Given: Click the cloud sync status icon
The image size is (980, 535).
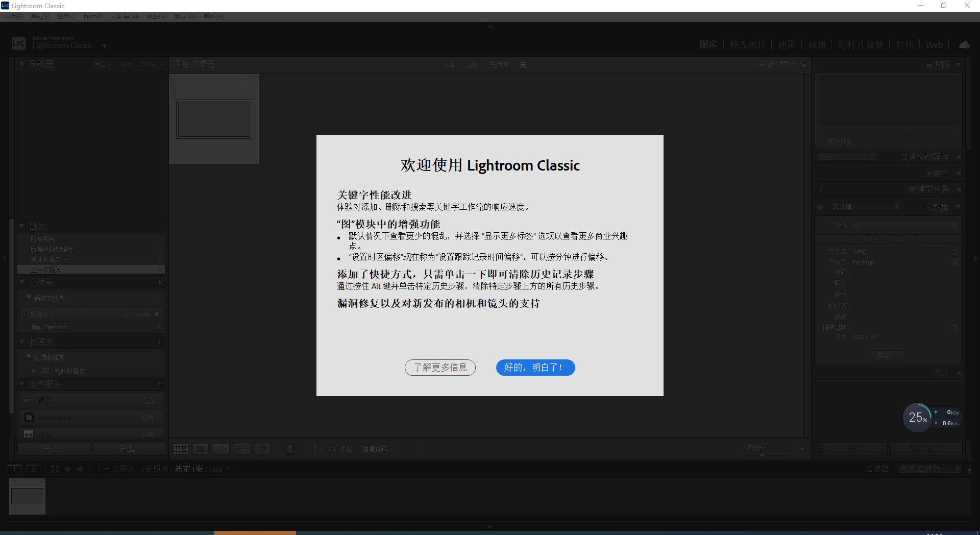Looking at the screenshot, I should pos(964,45).
